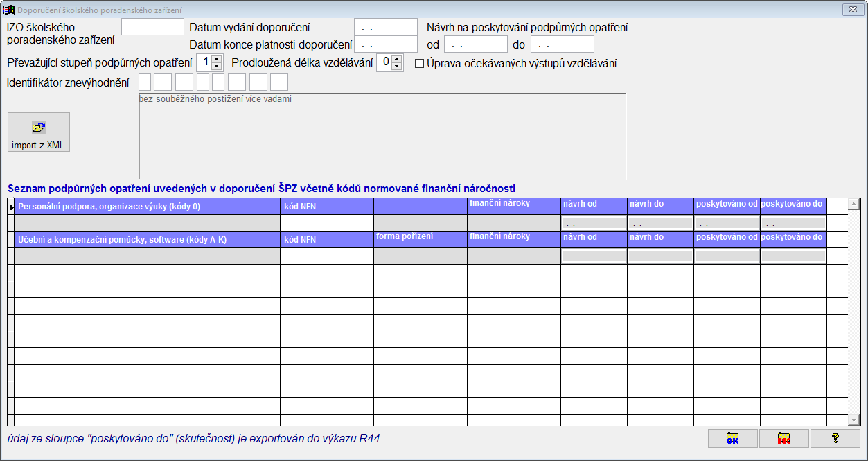Image resolution: width=868 pixels, height=461 pixels.
Task: Open help with the question mark button
Action: (x=835, y=438)
